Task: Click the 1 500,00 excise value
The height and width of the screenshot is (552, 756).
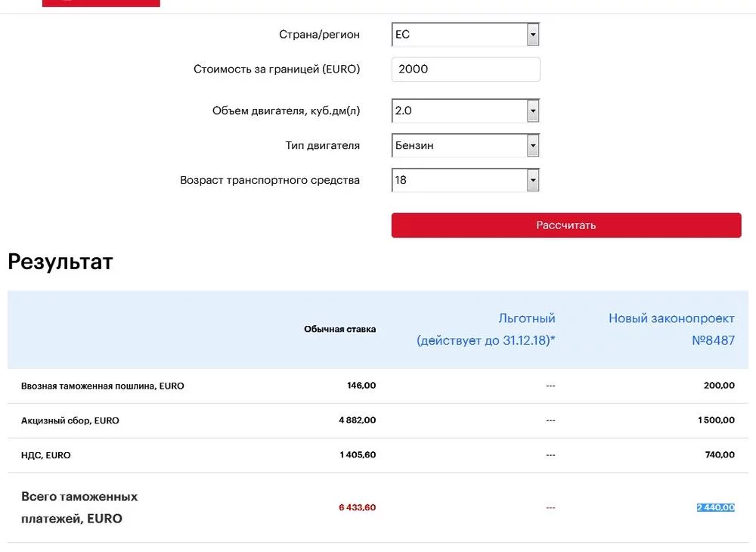Action: click(x=716, y=420)
